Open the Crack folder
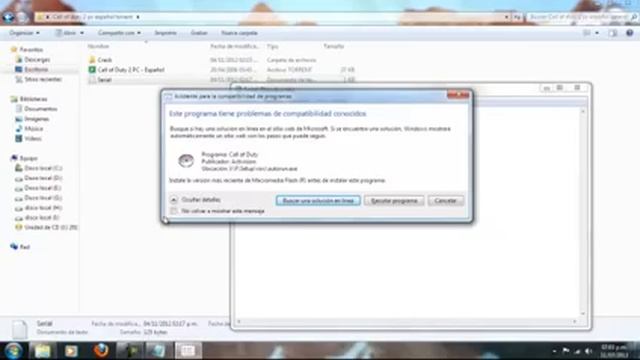Viewport: 640px width, 360px height. 105,60
